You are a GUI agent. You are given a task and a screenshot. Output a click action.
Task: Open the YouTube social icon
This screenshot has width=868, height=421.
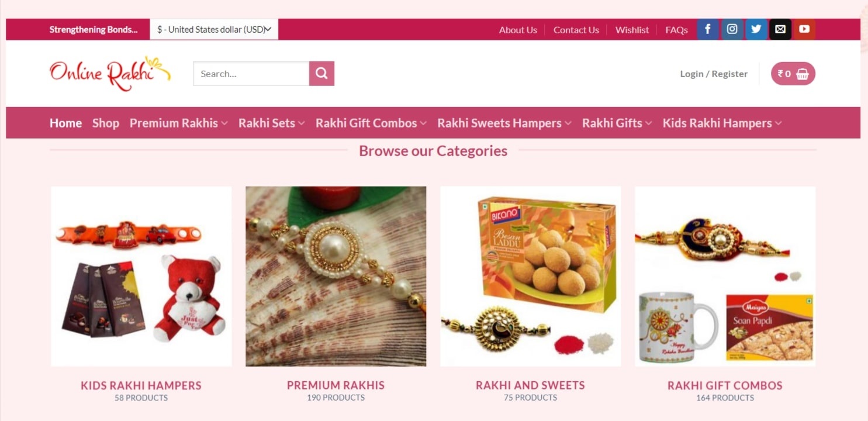(x=804, y=29)
